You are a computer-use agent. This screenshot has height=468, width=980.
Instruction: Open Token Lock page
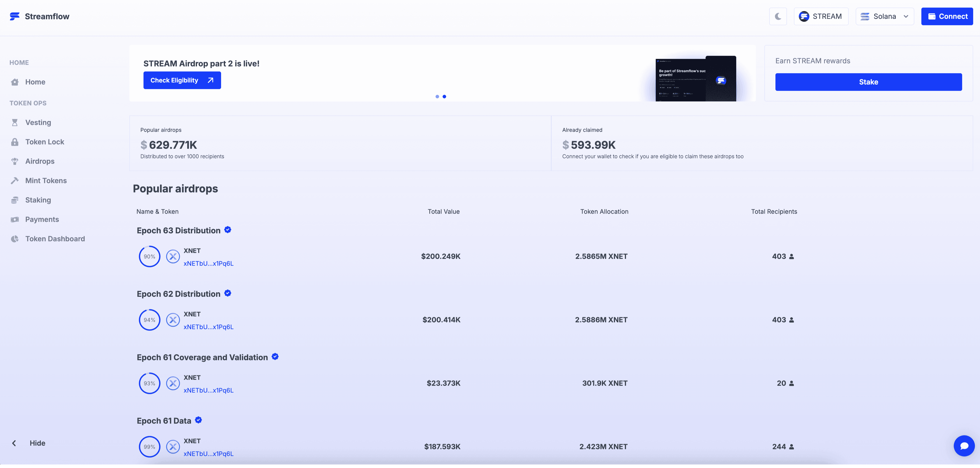click(45, 142)
